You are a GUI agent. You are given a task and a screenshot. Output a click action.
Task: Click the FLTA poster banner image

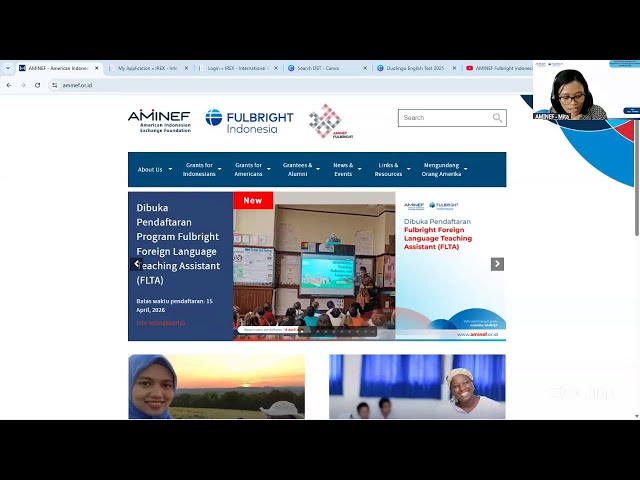[x=451, y=266]
